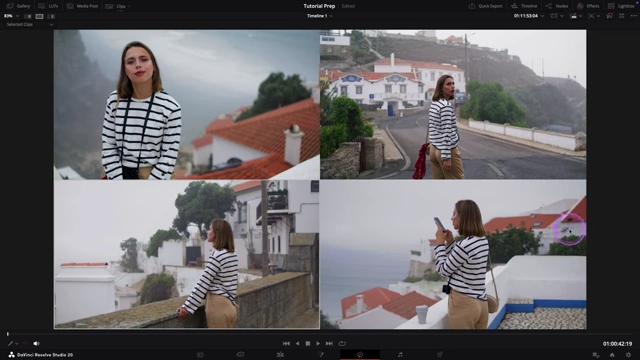The image size is (640, 360).
Task: Click the viewer scrubber playhead
Action: point(8,334)
